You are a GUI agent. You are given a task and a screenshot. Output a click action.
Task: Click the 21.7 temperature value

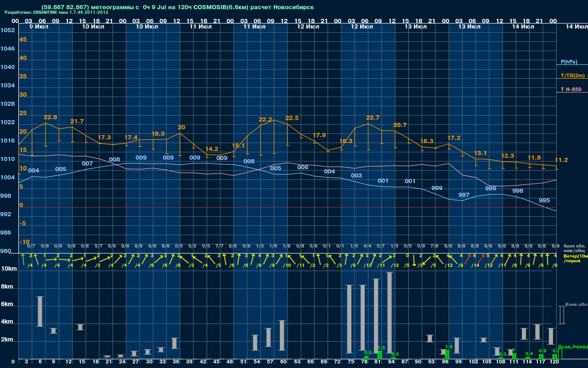click(x=77, y=121)
